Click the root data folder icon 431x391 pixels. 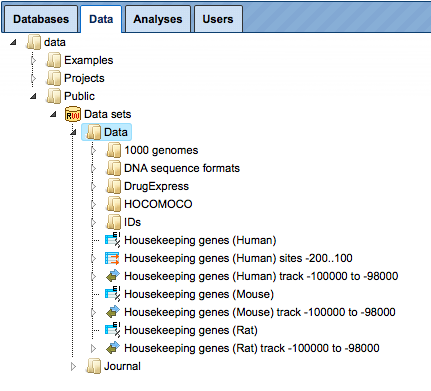click(33, 42)
